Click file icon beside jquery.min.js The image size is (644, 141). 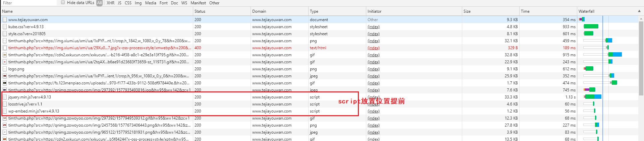5,97
